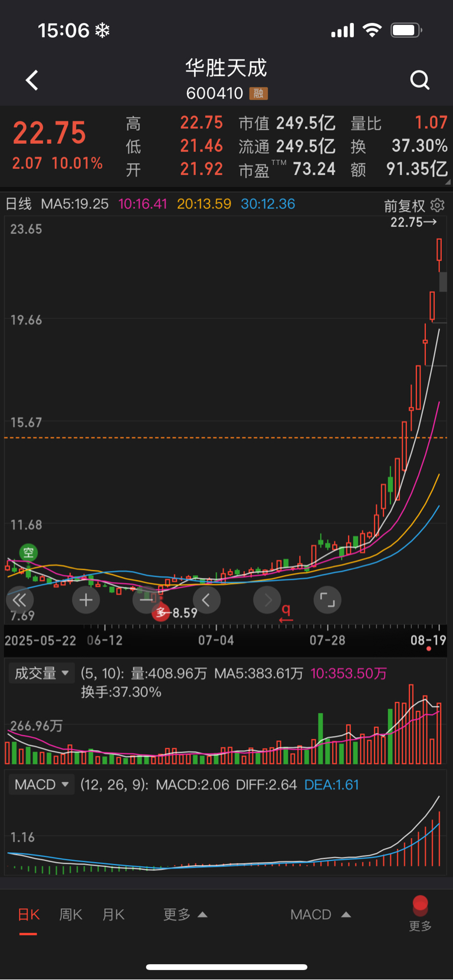Expand the bottom MACD indicator menu

(x=321, y=915)
